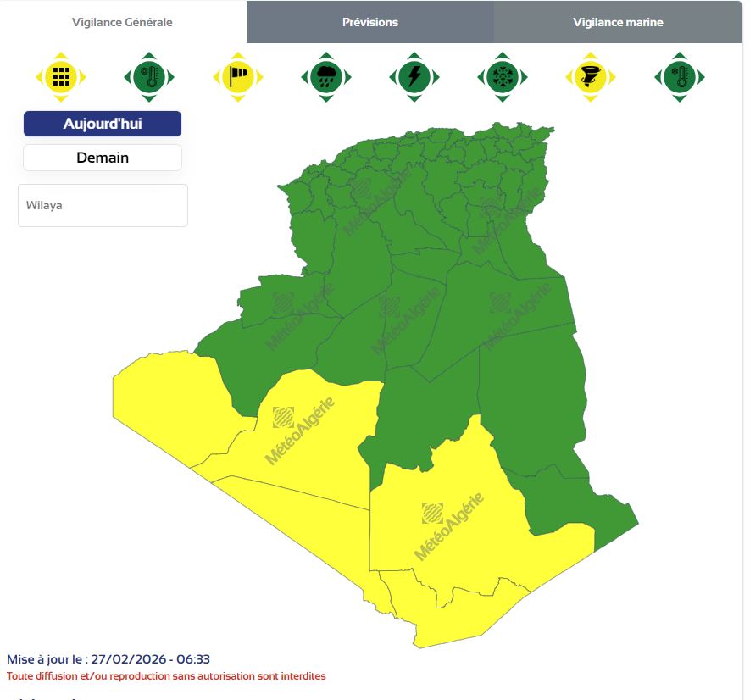Switch to the Vigilance Générale tab

click(122, 22)
